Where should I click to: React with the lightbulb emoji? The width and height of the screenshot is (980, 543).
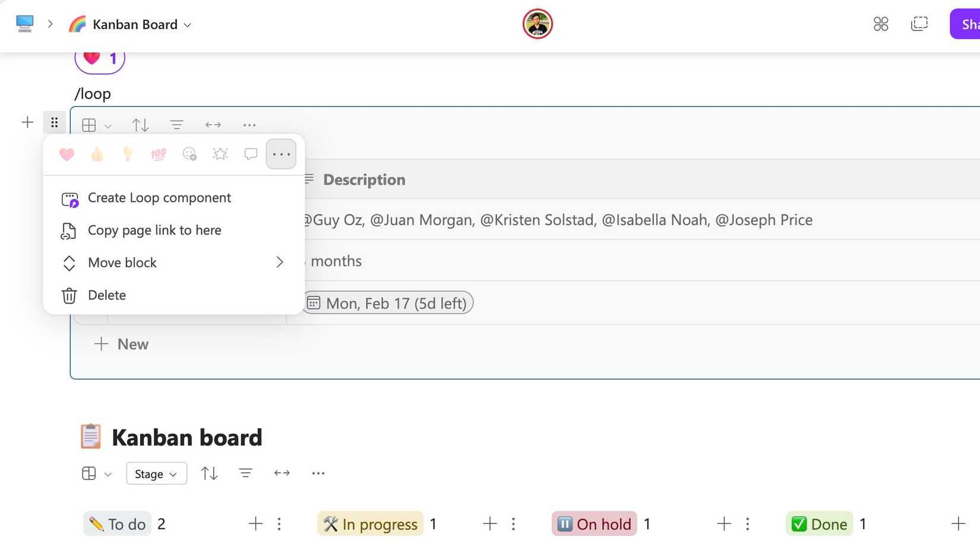(x=128, y=154)
